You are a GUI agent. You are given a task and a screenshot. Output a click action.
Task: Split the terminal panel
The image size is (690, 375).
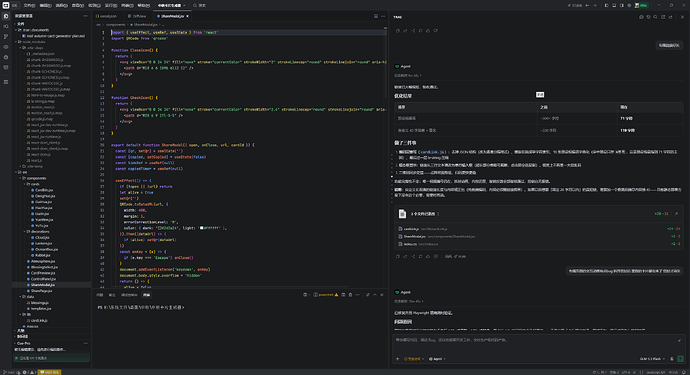343,295
